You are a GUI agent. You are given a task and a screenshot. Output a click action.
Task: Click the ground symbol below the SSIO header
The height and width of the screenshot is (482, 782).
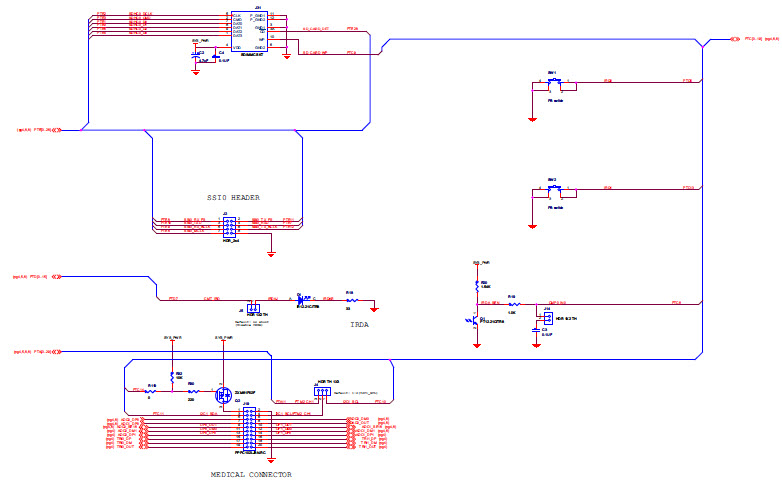[272, 254]
